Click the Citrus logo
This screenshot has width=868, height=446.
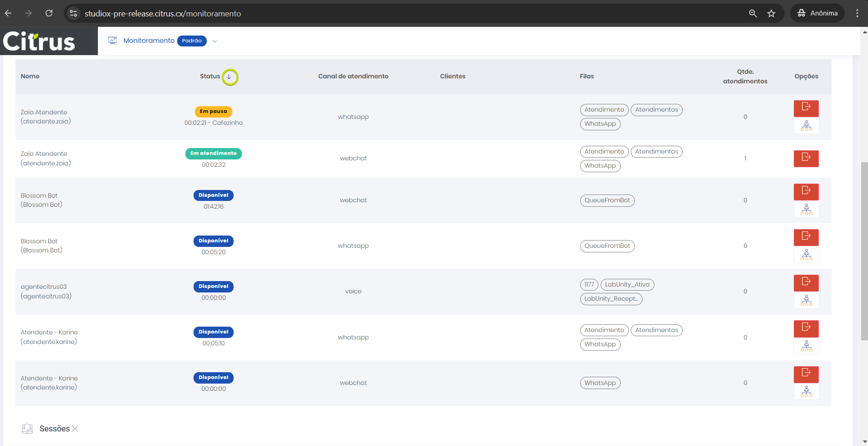click(x=39, y=41)
